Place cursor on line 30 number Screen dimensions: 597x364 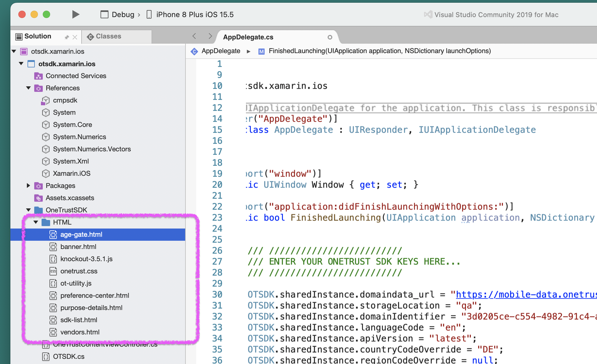coord(217,294)
